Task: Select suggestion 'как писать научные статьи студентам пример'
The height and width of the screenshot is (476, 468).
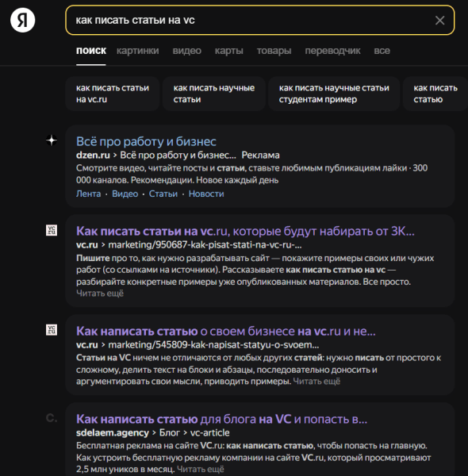Action: coord(334,94)
